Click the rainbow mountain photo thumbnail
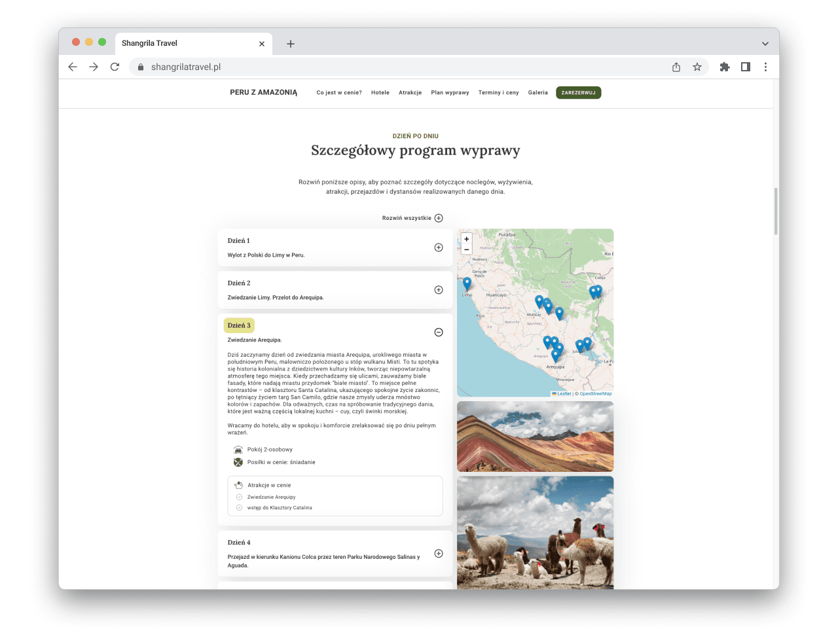The image size is (838, 644). click(x=535, y=437)
